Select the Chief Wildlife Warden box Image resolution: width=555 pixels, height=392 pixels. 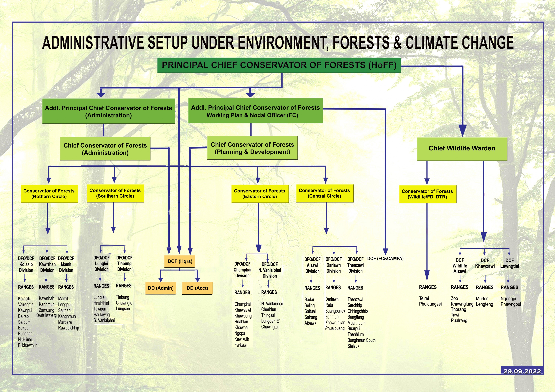(462, 149)
